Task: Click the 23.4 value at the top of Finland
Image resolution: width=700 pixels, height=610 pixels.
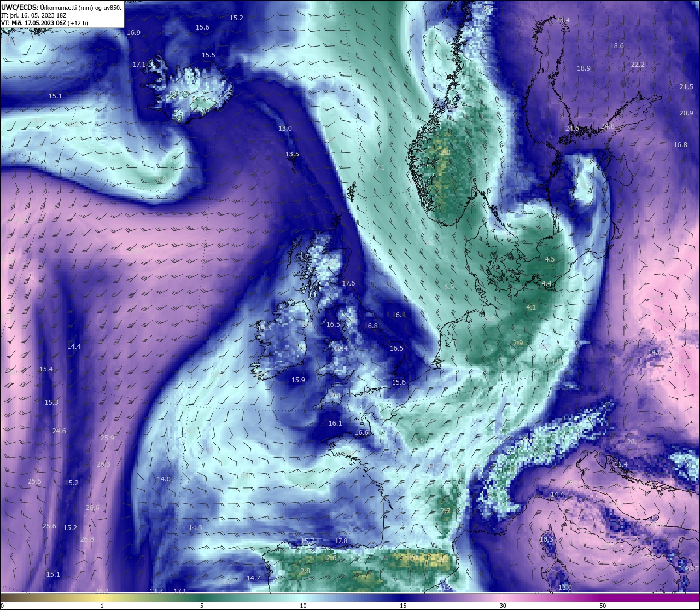Action: 563,20
